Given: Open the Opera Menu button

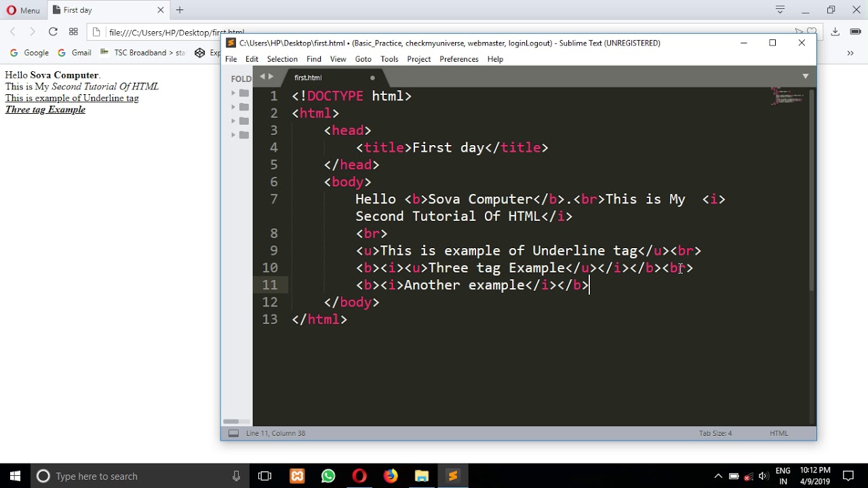Looking at the screenshot, I should [x=23, y=10].
